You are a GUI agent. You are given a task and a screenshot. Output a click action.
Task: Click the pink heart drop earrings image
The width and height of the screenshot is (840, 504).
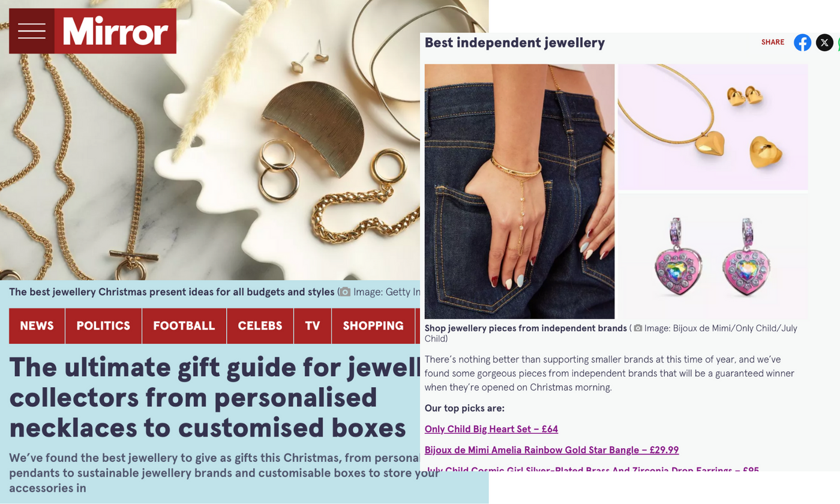(x=713, y=256)
